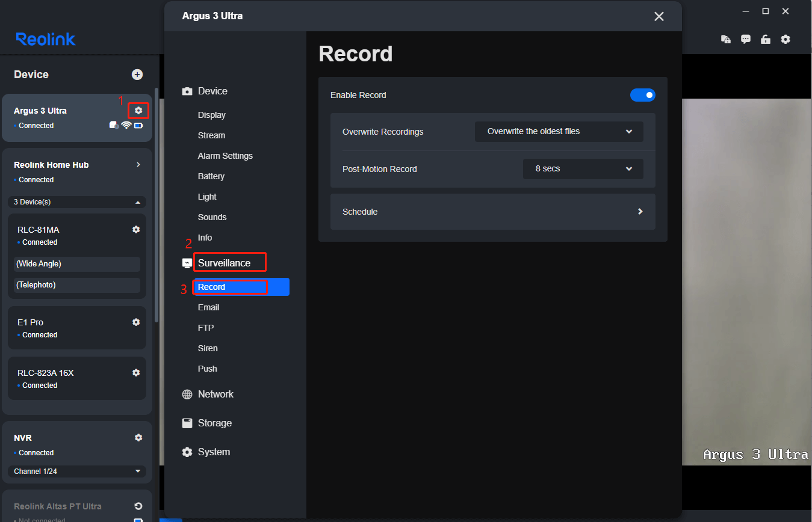Image resolution: width=812 pixels, height=522 pixels.
Task: Open RLC-81MA settings gear
Action: tap(136, 230)
